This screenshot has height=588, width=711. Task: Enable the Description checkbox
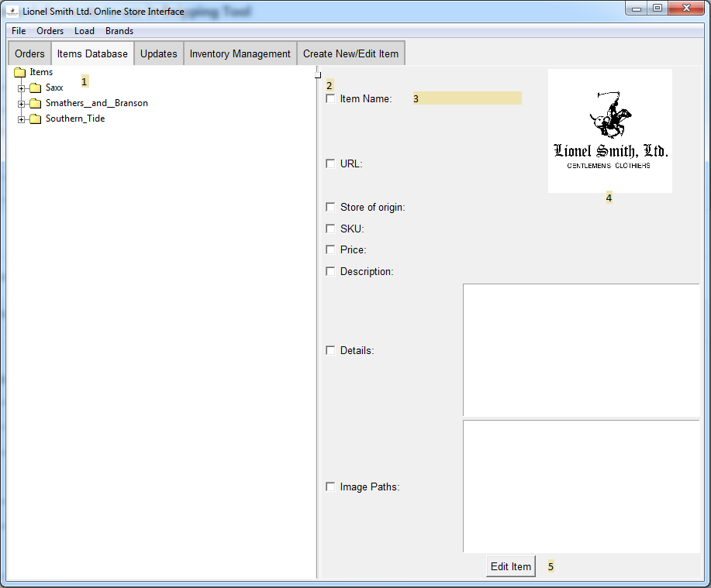pyautogui.click(x=330, y=271)
